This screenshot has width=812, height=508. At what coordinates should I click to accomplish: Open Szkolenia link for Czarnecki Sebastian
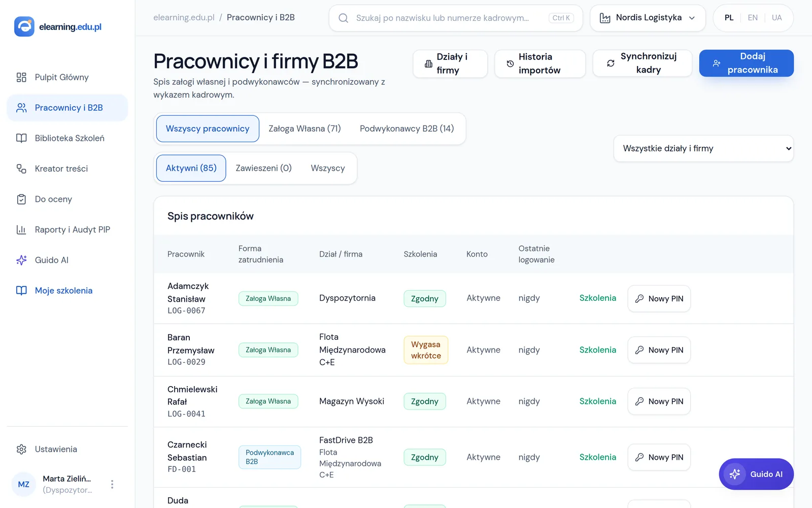click(598, 457)
